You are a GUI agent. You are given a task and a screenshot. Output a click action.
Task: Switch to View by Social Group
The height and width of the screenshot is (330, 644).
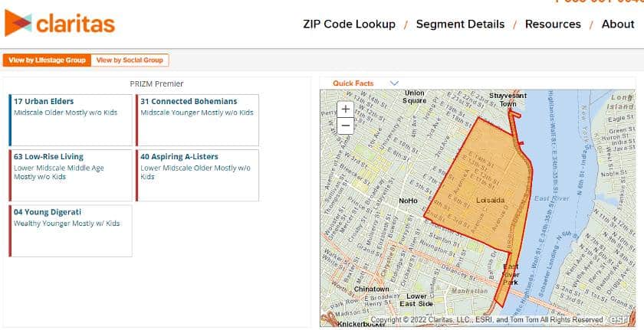pyautogui.click(x=130, y=60)
